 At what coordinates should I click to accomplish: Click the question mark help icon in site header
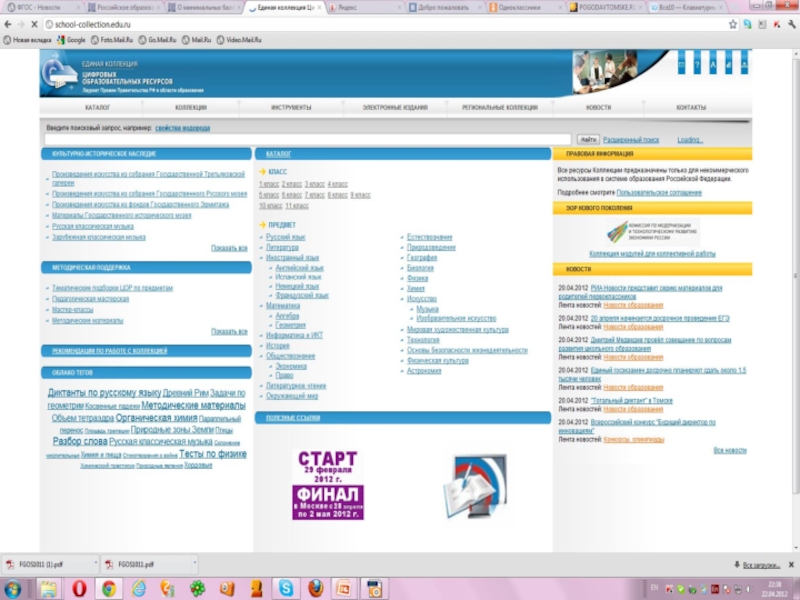[697, 64]
